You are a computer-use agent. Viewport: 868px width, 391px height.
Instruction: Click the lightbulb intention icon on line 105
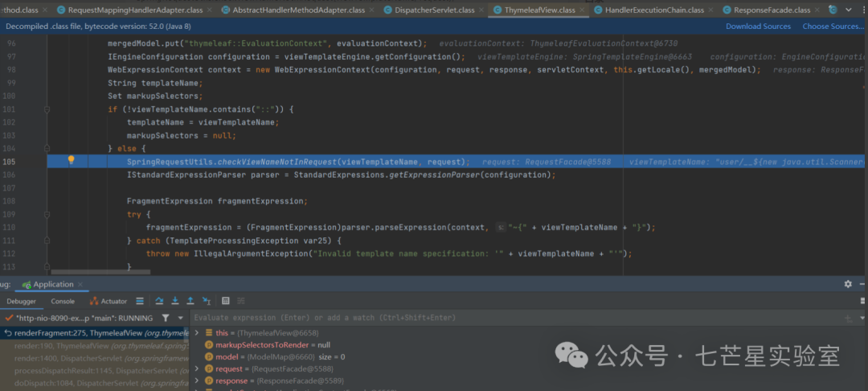click(x=71, y=161)
